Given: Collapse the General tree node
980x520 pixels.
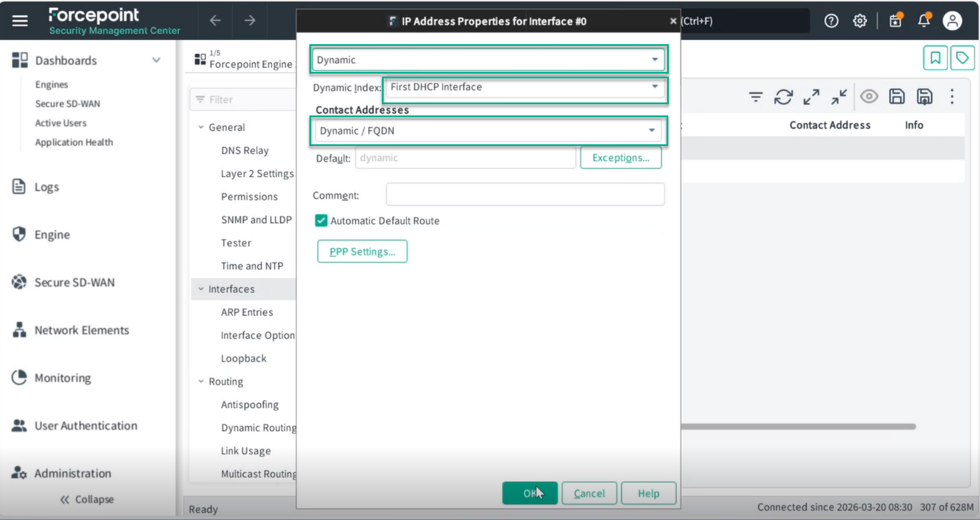Looking at the screenshot, I should point(201,127).
